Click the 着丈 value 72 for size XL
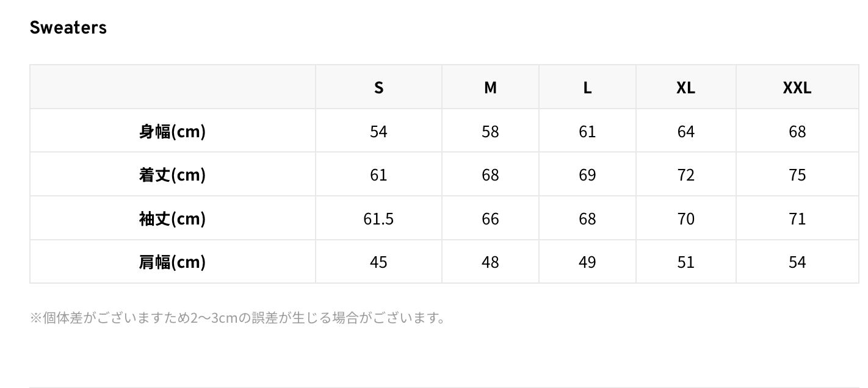Viewport: 868px width, 388px height. (x=686, y=174)
